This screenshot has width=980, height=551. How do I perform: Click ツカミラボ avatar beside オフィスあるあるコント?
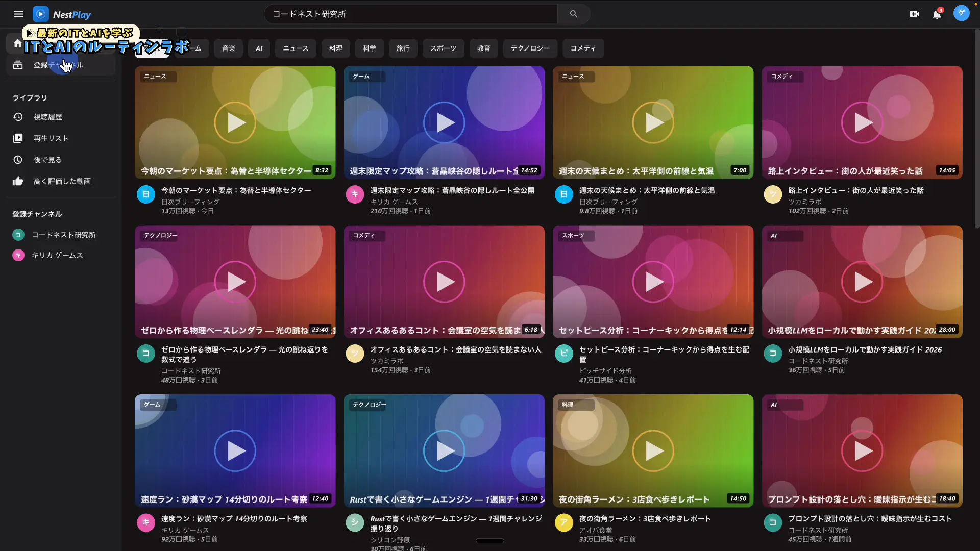(355, 354)
